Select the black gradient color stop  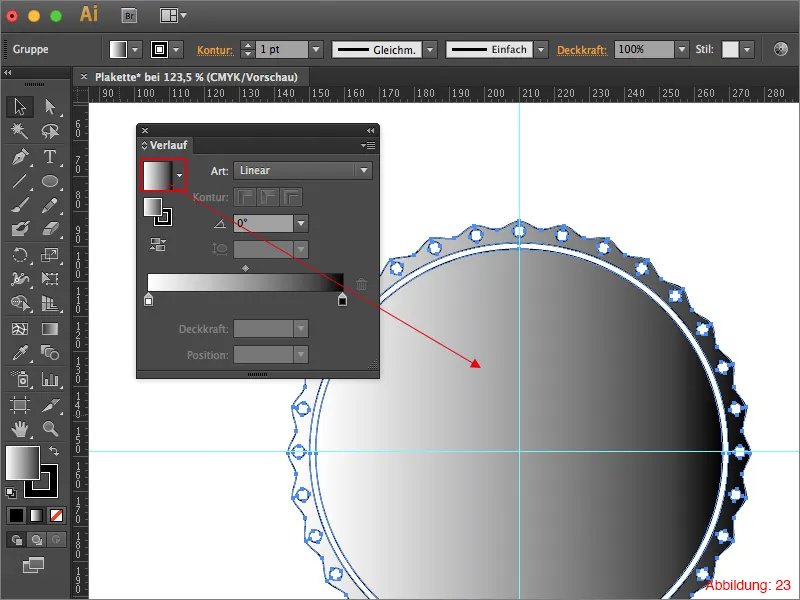[342, 299]
